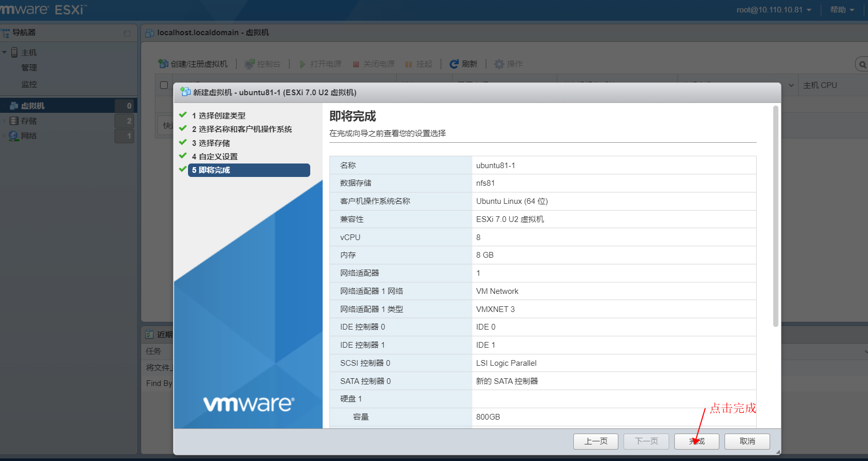Click the 存储 count badge 2
The image size is (868, 461).
coord(125,121)
